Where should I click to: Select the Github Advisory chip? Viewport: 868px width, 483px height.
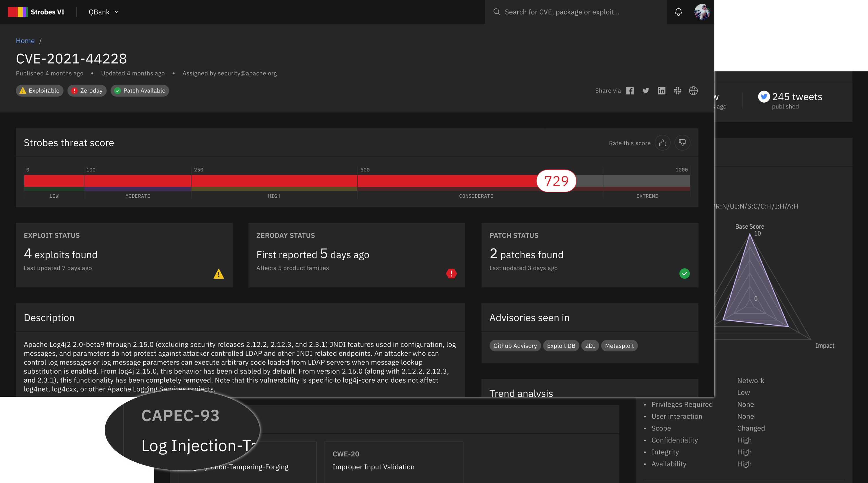point(515,346)
